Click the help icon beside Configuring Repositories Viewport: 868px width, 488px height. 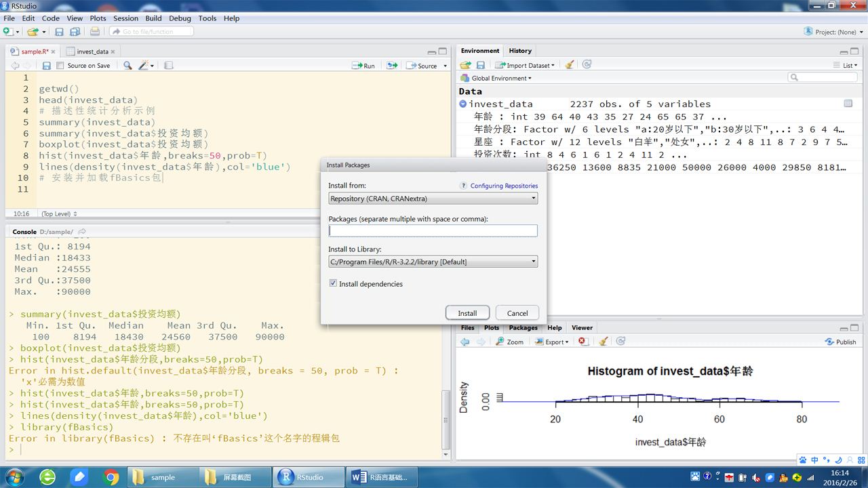pos(463,186)
